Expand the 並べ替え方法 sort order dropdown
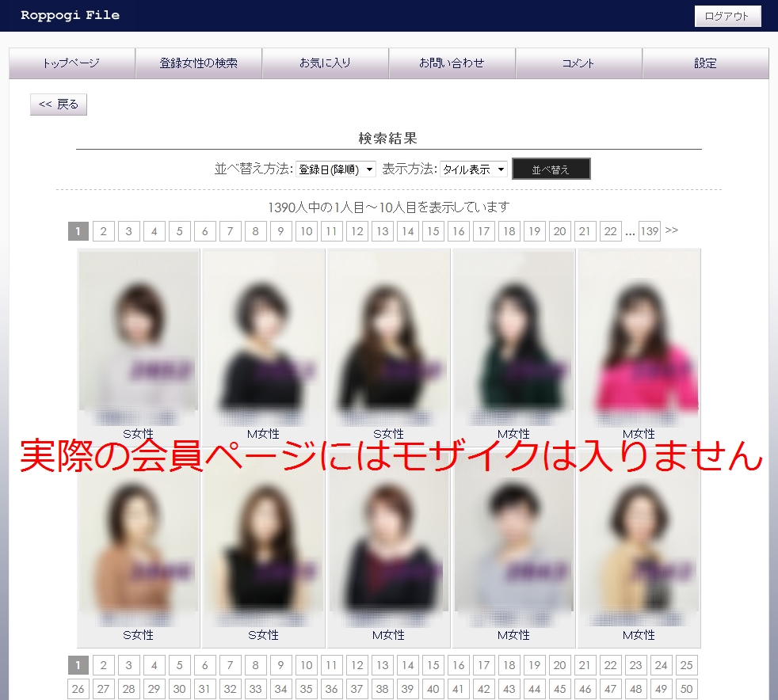778x700 pixels. click(336, 169)
